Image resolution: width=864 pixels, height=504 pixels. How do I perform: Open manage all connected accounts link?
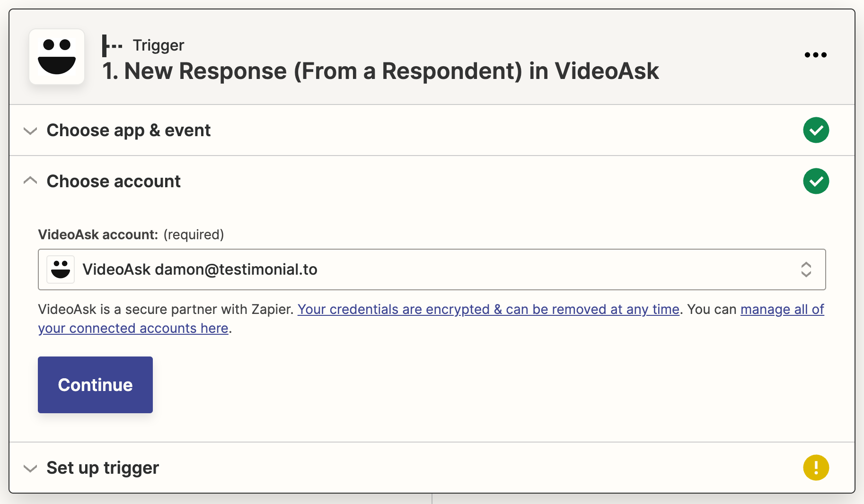(782, 309)
